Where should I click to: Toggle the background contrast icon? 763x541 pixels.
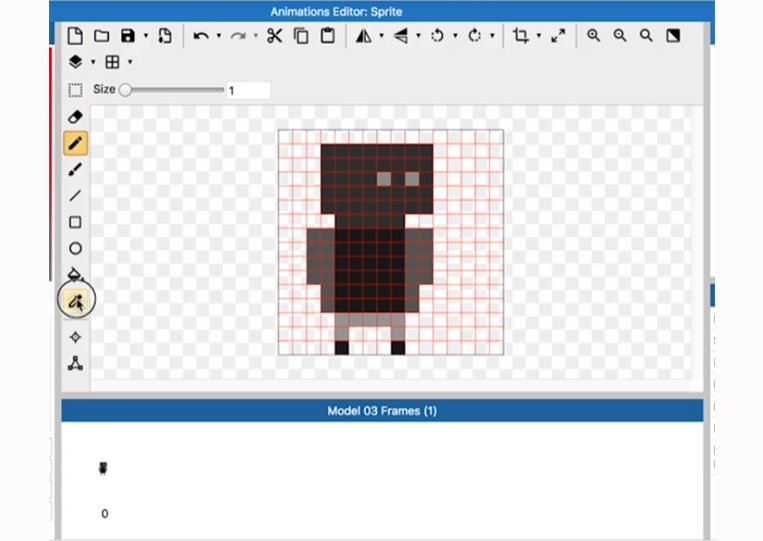[x=673, y=36]
